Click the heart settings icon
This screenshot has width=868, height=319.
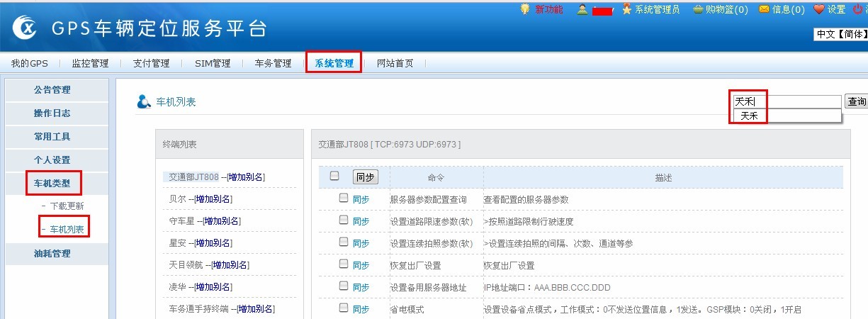819,9
